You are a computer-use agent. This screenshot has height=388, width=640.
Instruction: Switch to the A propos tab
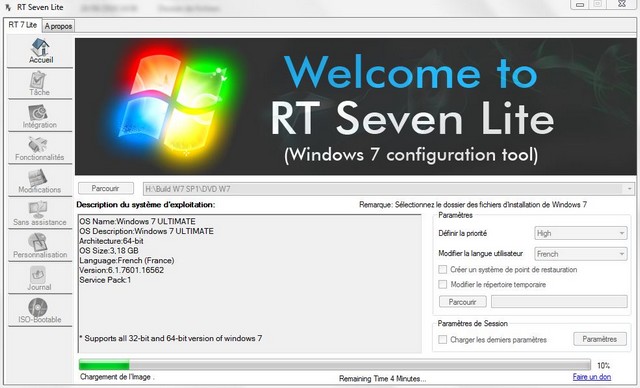tap(58, 26)
